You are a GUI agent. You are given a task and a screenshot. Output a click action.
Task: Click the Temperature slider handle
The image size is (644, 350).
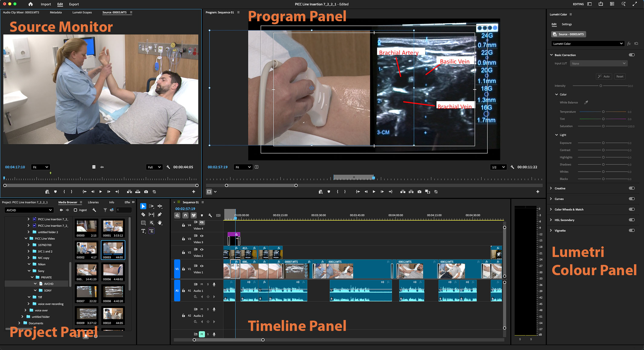[603, 112]
